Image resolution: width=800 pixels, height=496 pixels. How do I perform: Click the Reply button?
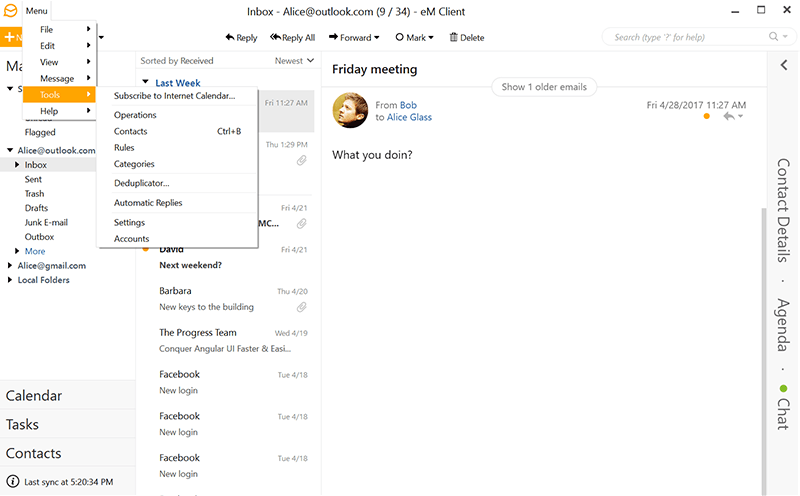241,37
